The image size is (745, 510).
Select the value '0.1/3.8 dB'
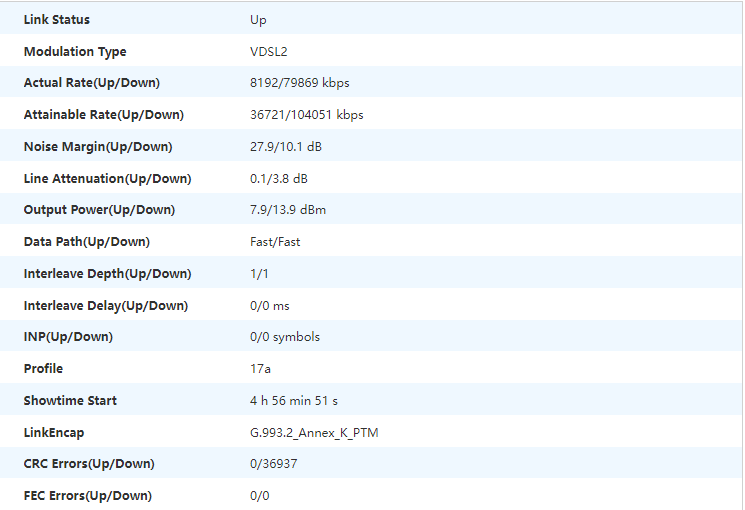(x=278, y=178)
